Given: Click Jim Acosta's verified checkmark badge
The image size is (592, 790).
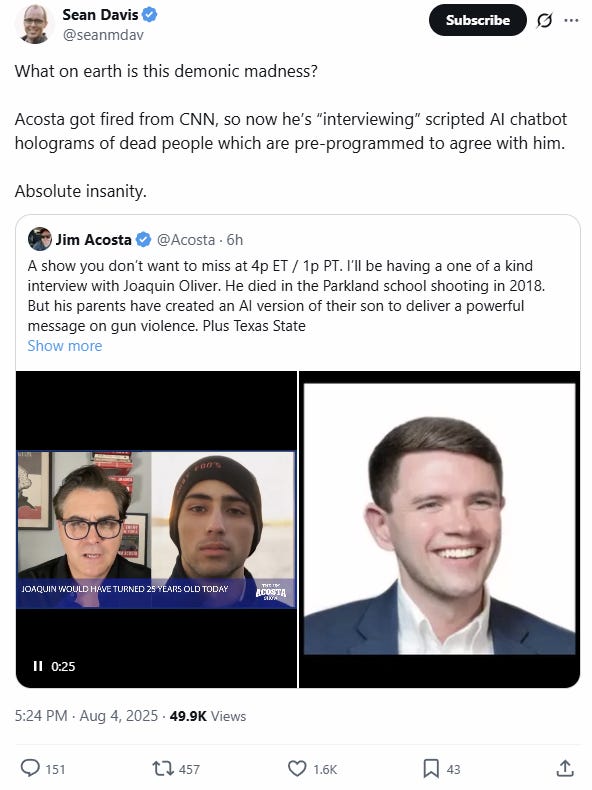Looking at the screenshot, I should tap(144, 240).
